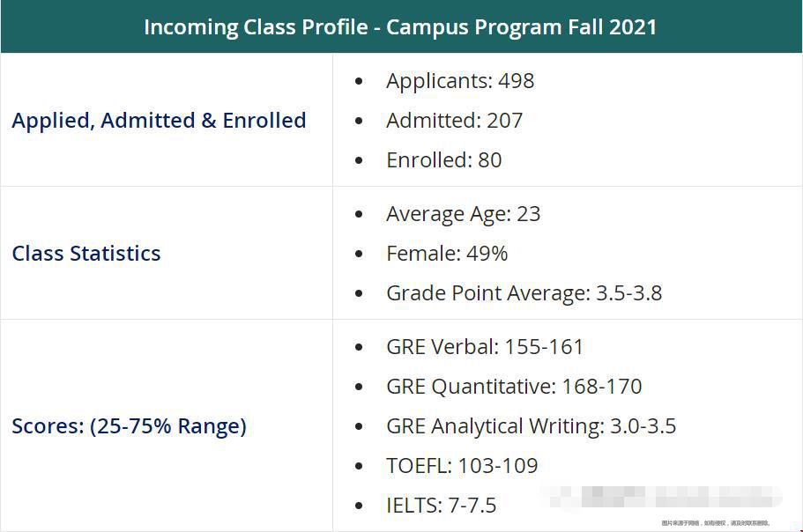
Task: Select the IELTS: 7-7.5 entry
Action: [x=441, y=506]
